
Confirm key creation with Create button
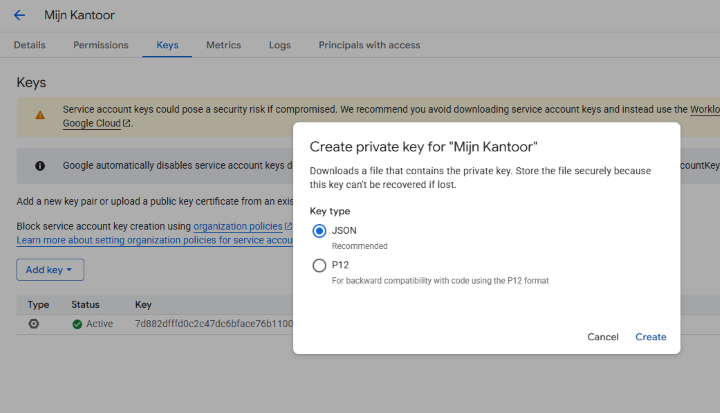[x=651, y=337]
